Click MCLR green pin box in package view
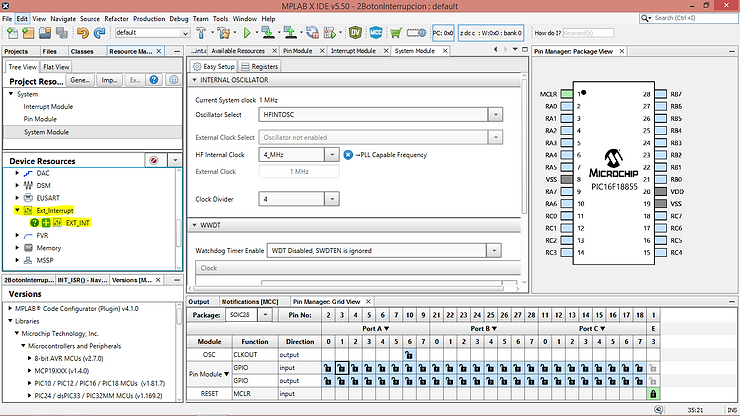Screen dimensions: 740x416 point(566,94)
